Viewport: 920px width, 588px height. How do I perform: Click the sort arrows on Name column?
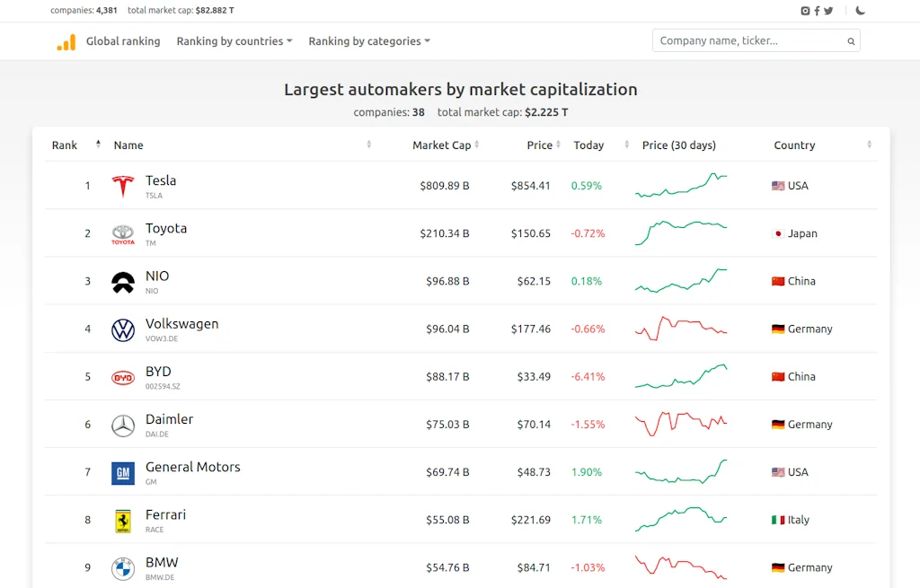pyautogui.click(x=367, y=144)
